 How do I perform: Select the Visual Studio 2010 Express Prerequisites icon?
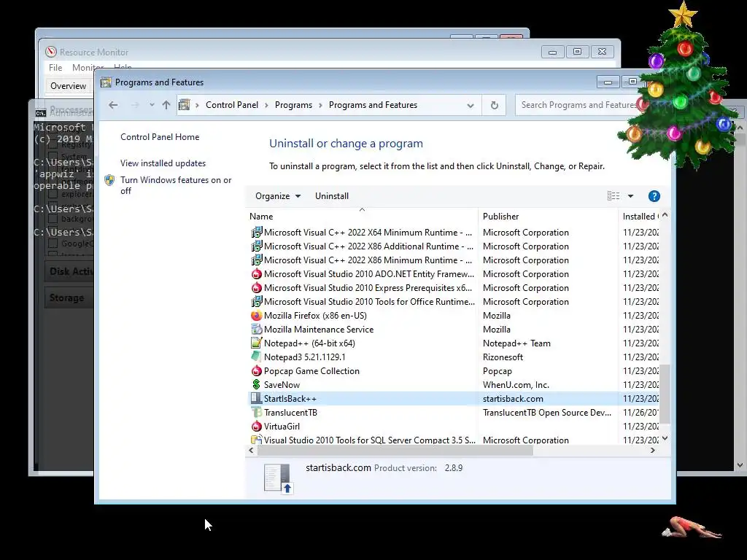256,287
